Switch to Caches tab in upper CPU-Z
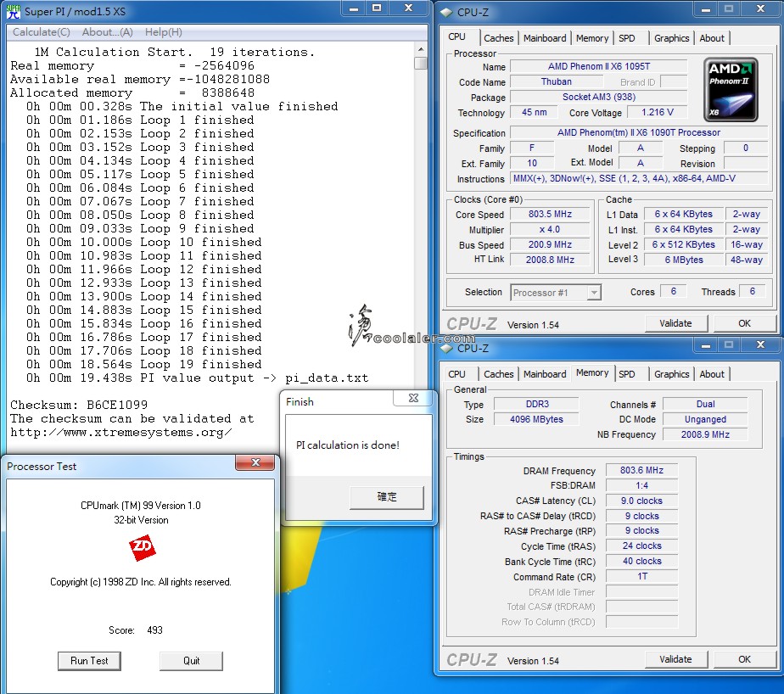Image resolution: width=784 pixels, height=694 pixels. click(x=499, y=38)
